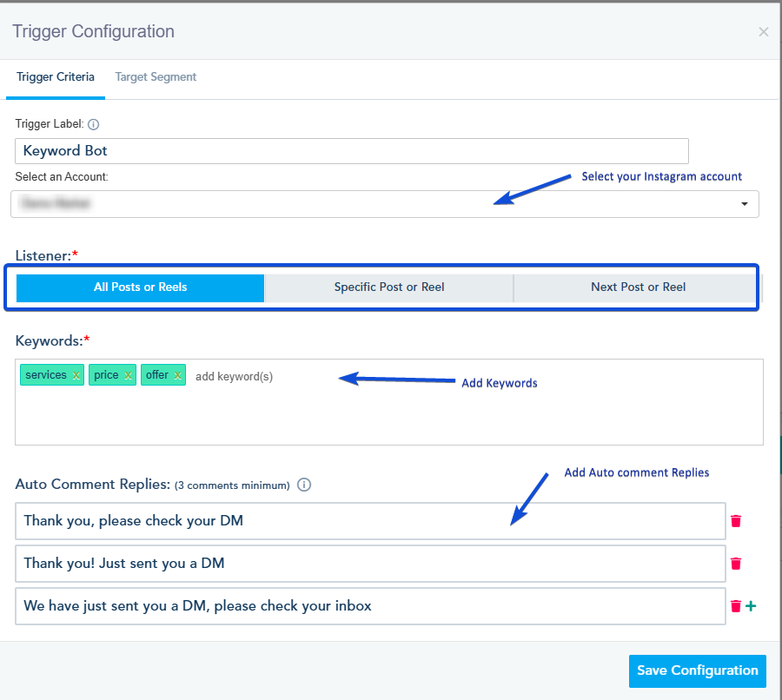Delete the 'Thank you, please check your DM' reply

tap(736, 521)
